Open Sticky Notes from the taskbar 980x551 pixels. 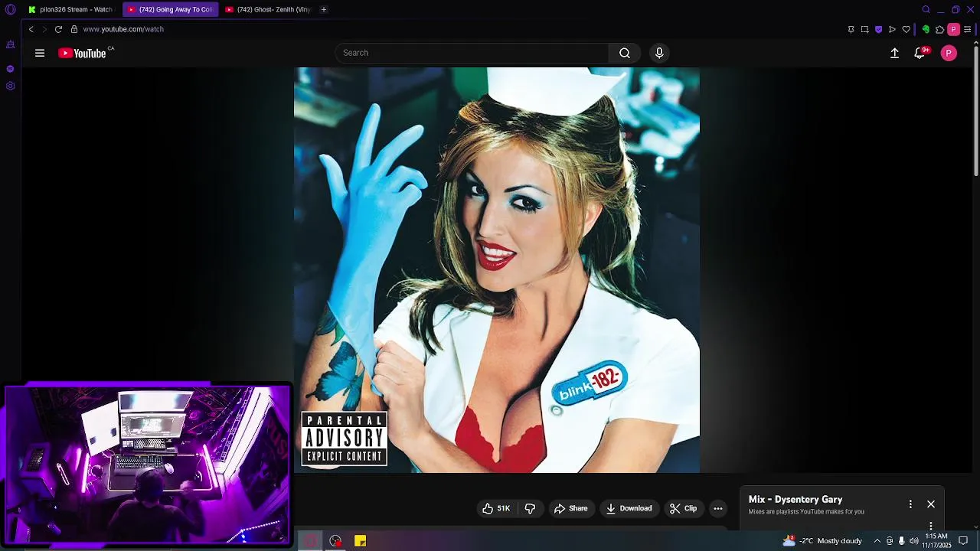360,541
